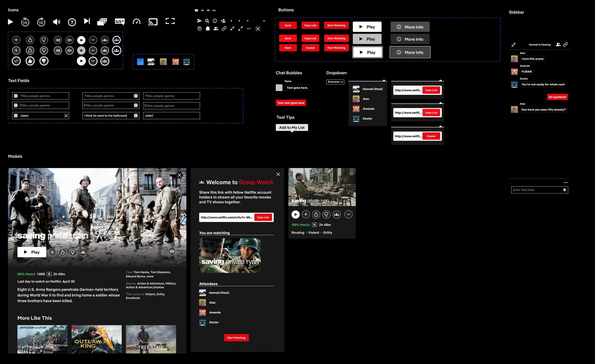
Task: Open the Everyone dropdown
Action: (335, 82)
